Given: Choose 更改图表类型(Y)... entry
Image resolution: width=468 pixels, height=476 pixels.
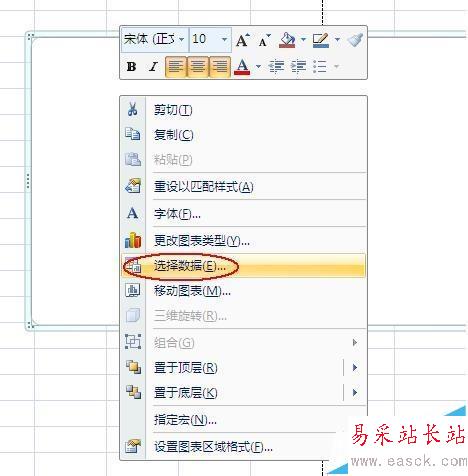Looking at the screenshot, I should coord(244,240).
